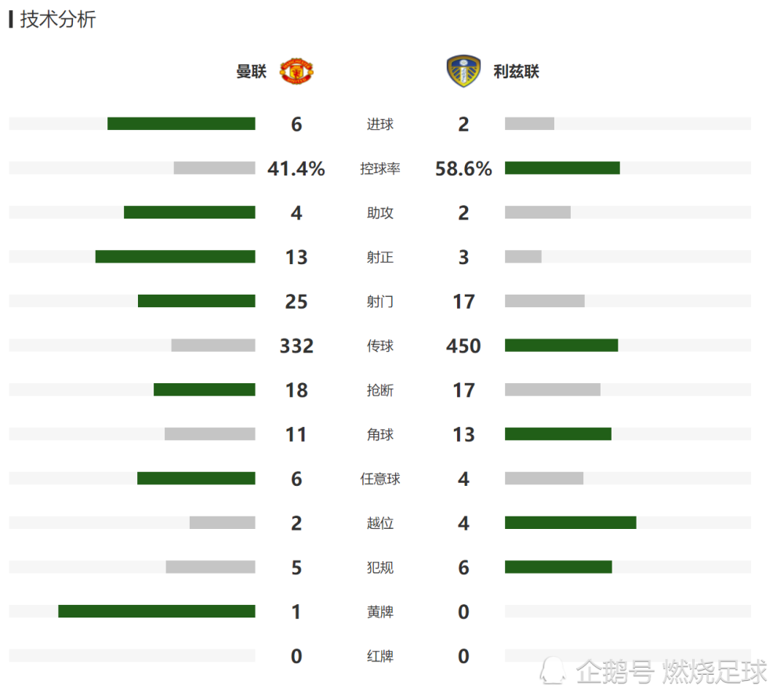The width and height of the screenshot is (784, 699).
Task: Click the Leeds United crest icon
Action: (463, 71)
